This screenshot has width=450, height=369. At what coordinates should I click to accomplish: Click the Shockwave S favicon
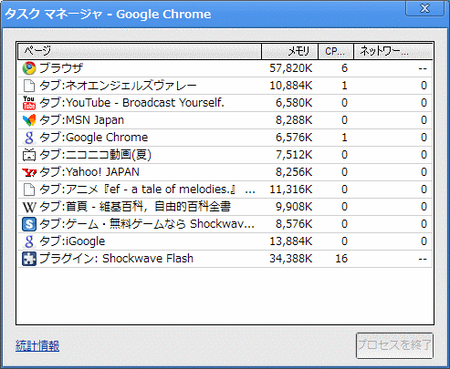click(x=29, y=224)
